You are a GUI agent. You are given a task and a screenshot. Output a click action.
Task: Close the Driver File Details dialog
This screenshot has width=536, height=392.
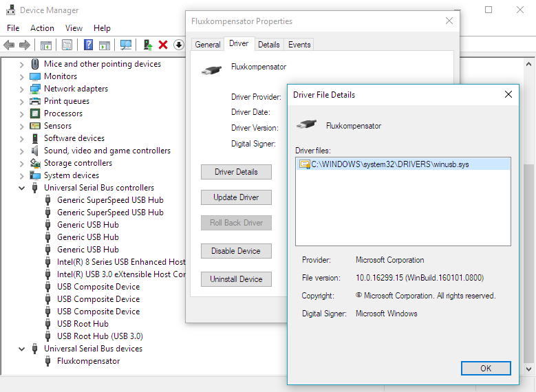pyautogui.click(x=508, y=94)
